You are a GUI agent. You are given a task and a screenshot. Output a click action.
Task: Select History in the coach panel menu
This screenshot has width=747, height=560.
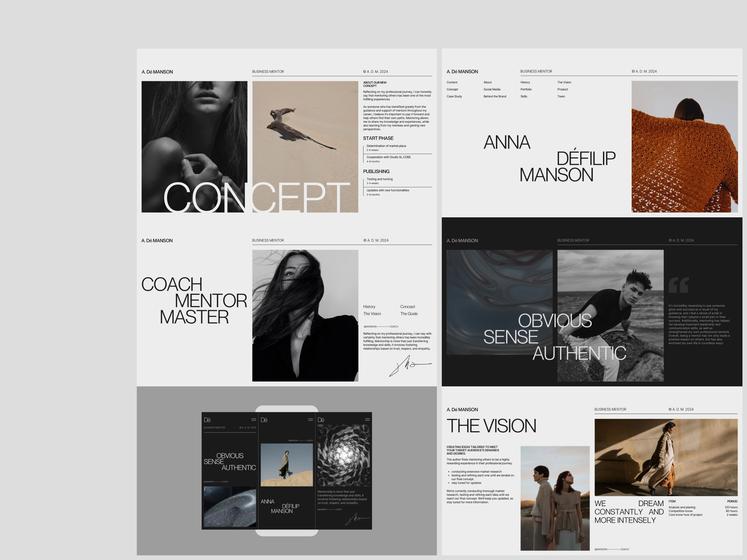[x=369, y=306]
